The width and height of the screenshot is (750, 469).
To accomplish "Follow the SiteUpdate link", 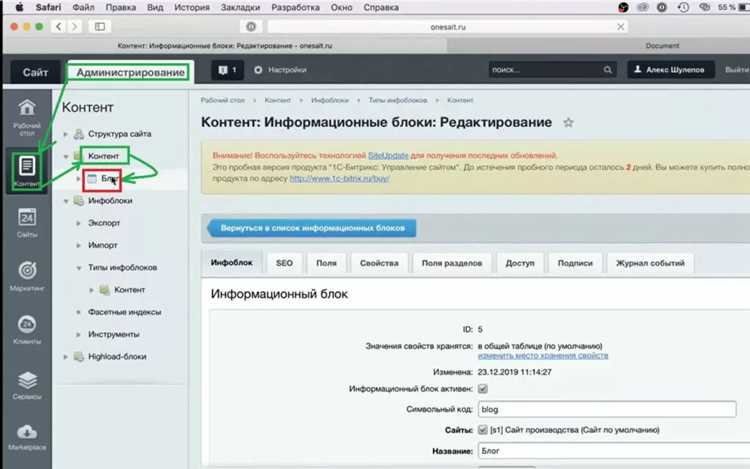I will [388, 155].
